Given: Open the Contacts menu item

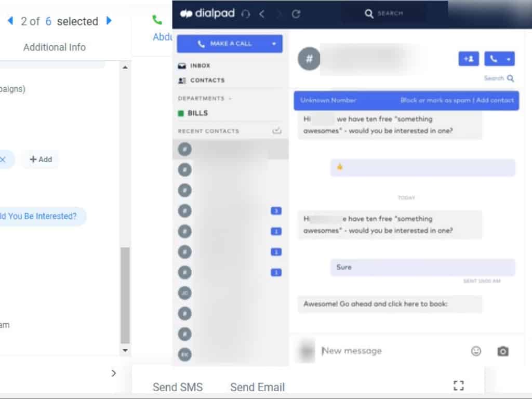Looking at the screenshot, I should 207,81.
